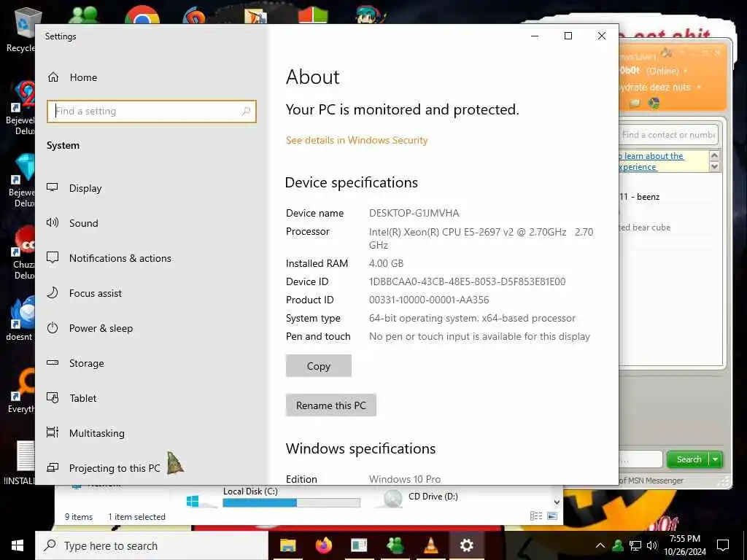747x560 pixels.
Task: Open the dropdown arrow beside Messenger Search
Action: (716, 459)
